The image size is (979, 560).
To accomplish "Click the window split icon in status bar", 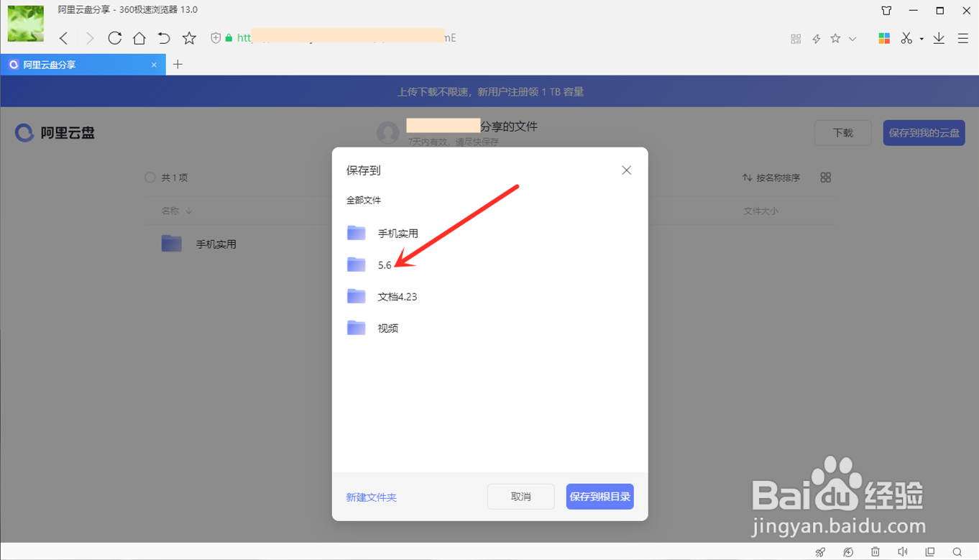I will tap(930, 552).
